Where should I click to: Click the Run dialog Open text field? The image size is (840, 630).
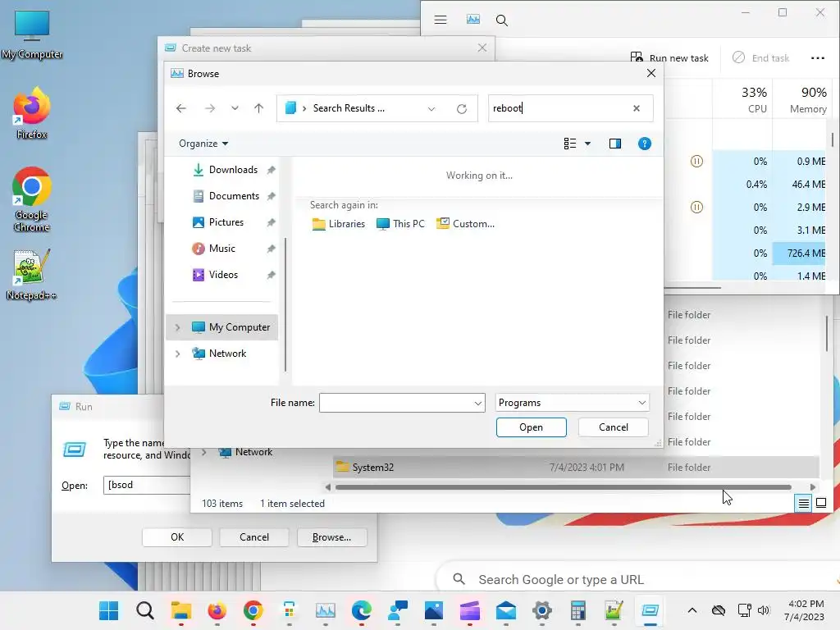tap(146, 485)
